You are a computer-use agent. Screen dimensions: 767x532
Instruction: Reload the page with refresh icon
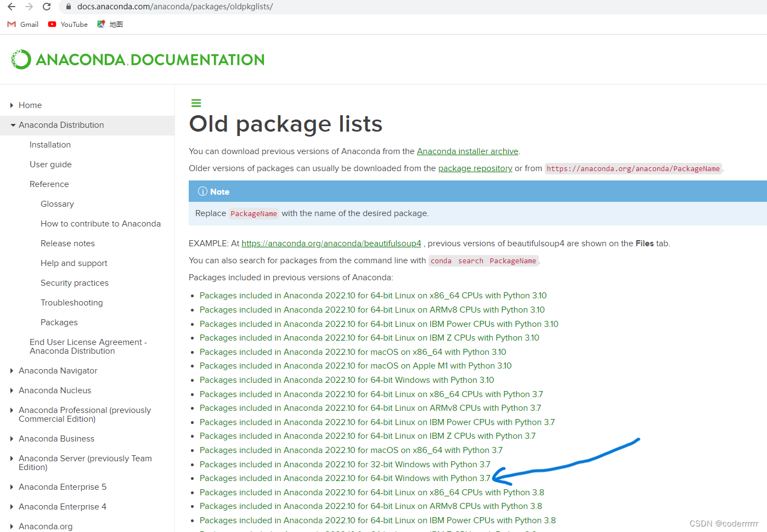click(x=47, y=7)
